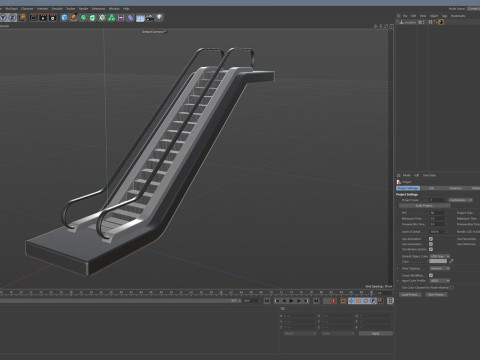Screen dimensions: 480x360
Task: Enable Use Color Channel for Node Material
Action: [x=452, y=287]
